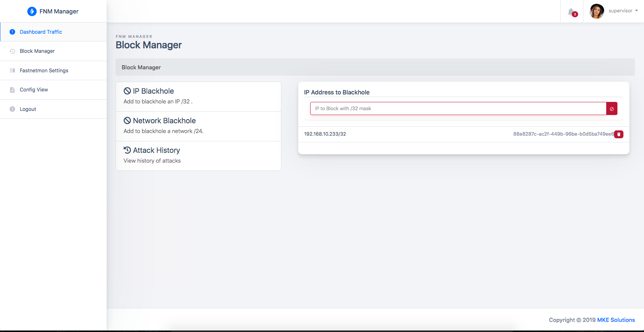Screen dimensions: 644x332
Task: Click the red blackhole submit button
Action: (x=612, y=109)
